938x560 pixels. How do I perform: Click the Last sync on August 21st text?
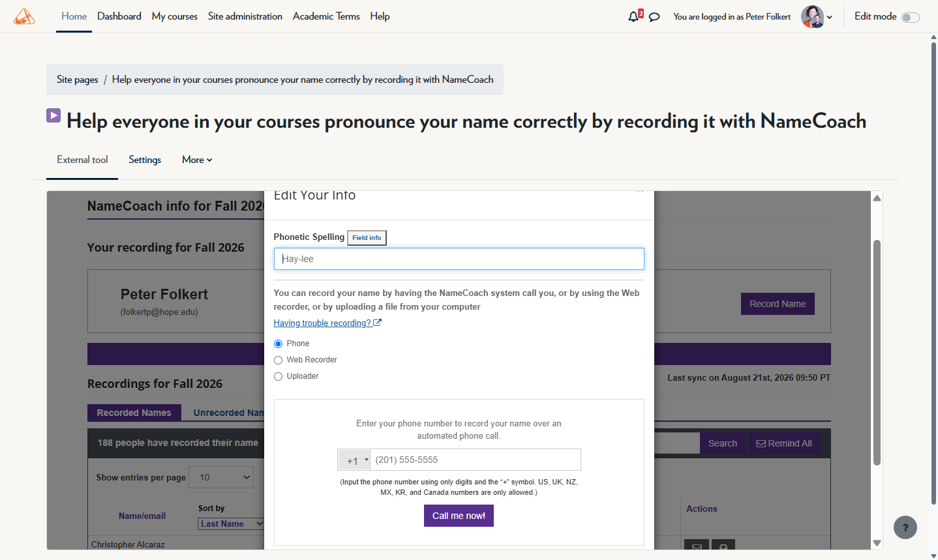pyautogui.click(x=749, y=377)
